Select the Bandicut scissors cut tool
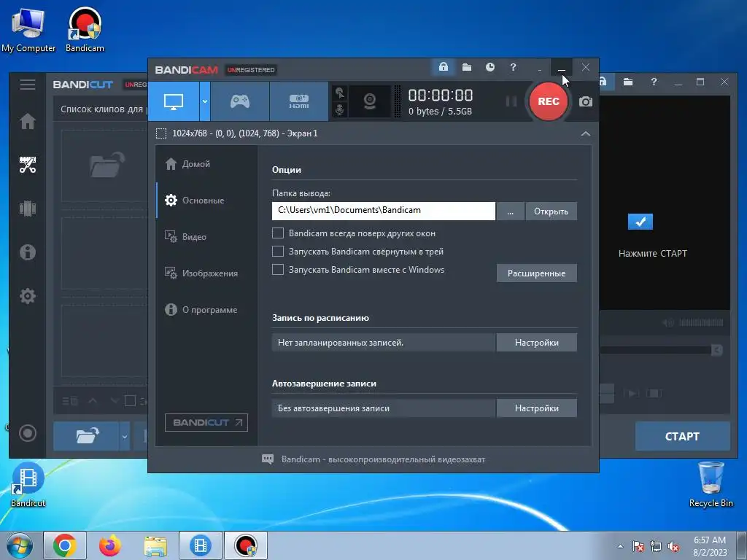This screenshot has width=747, height=560. (28, 165)
